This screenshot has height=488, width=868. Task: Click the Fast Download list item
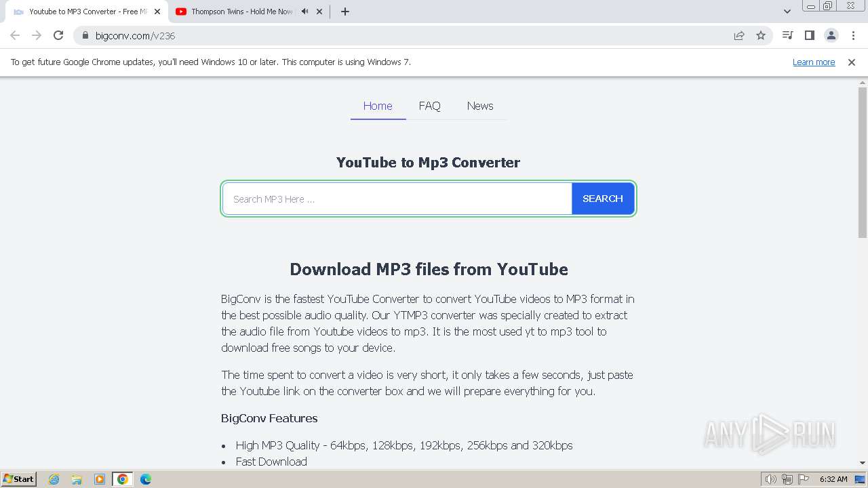[271, 462]
